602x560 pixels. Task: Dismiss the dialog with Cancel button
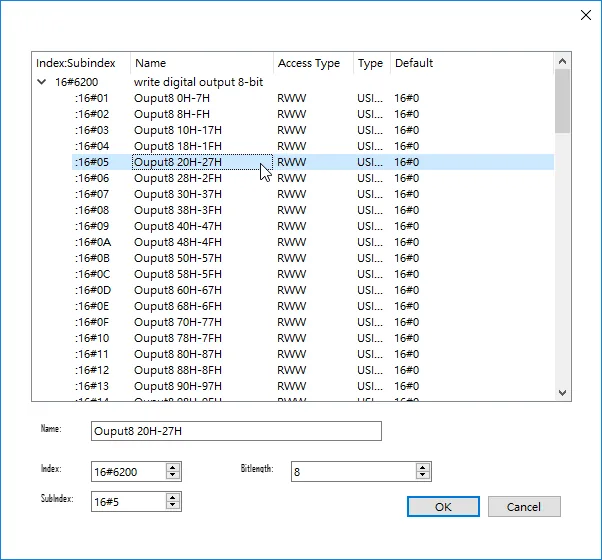click(524, 507)
